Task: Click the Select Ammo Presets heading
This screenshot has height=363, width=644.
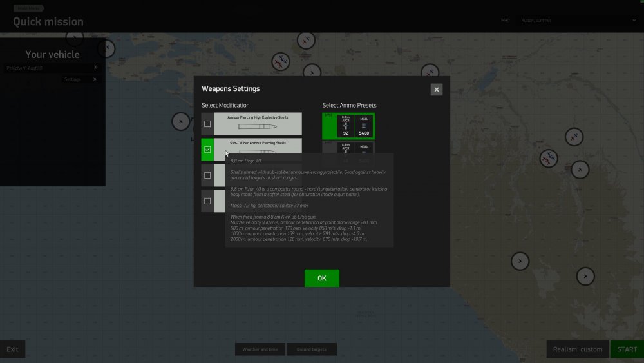Action: coord(349,105)
